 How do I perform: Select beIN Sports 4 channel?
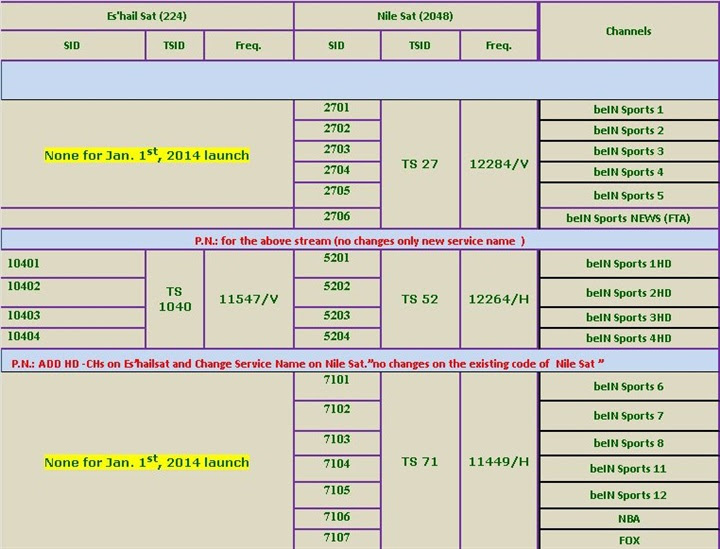pyautogui.click(x=629, y=172)
